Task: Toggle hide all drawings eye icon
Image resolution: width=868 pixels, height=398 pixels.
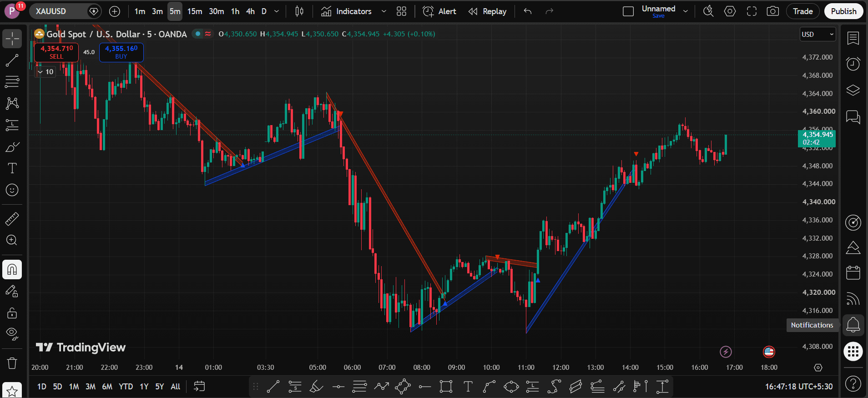Action: (x=12, y=334)
